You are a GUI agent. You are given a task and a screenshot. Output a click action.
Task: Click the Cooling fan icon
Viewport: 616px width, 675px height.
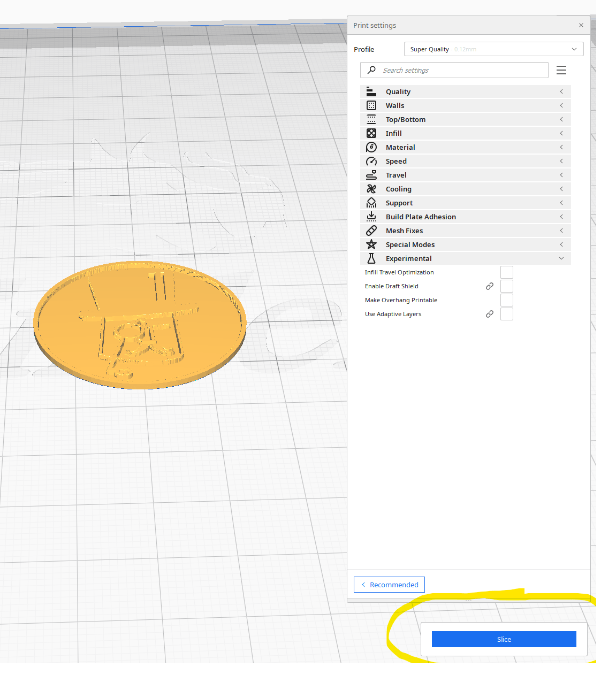tap(371, 189)
